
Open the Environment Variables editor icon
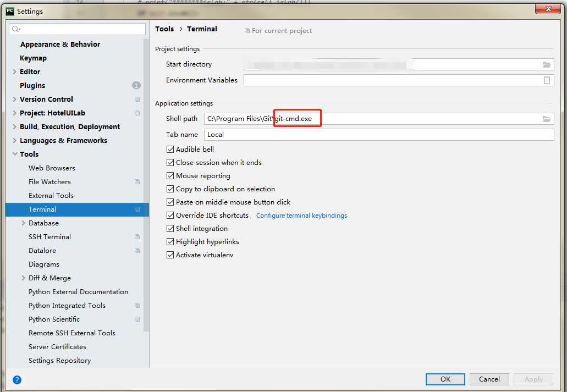[x=546, y=80]
